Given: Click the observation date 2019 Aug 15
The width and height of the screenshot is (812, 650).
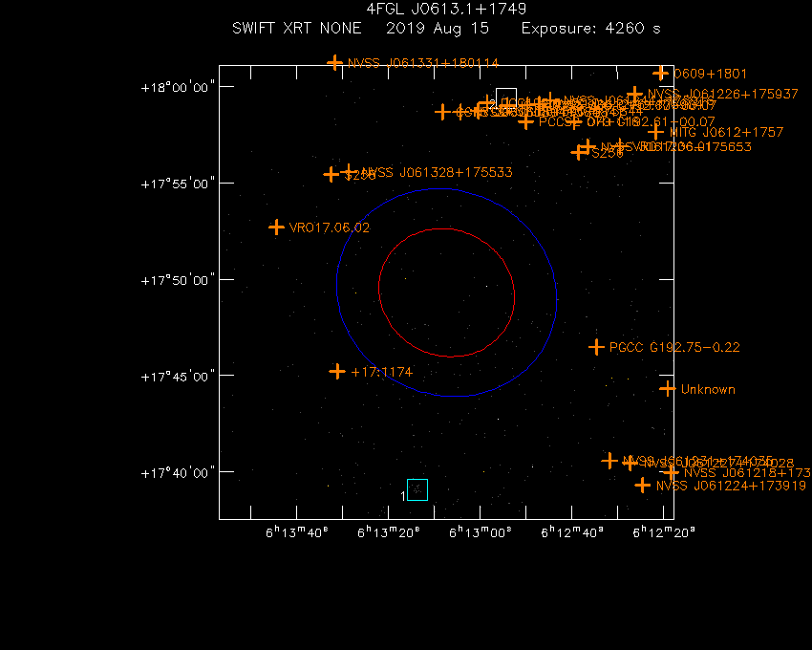Looking at the screenshot, I should 438,29.
